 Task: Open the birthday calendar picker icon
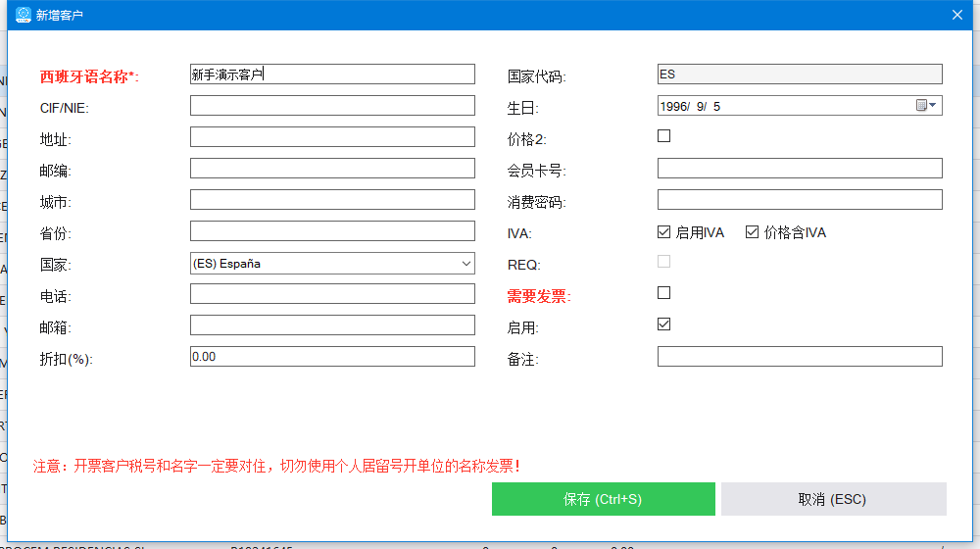click(926, 106)
